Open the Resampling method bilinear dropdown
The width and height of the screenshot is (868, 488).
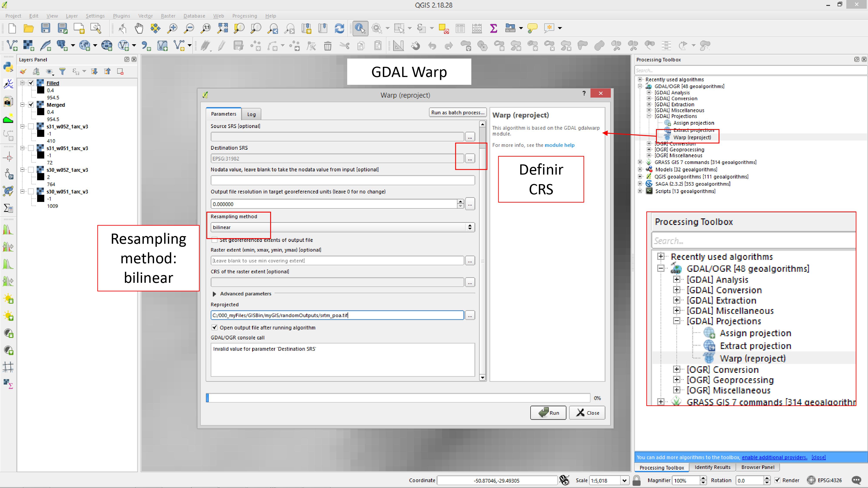[342, 227]
